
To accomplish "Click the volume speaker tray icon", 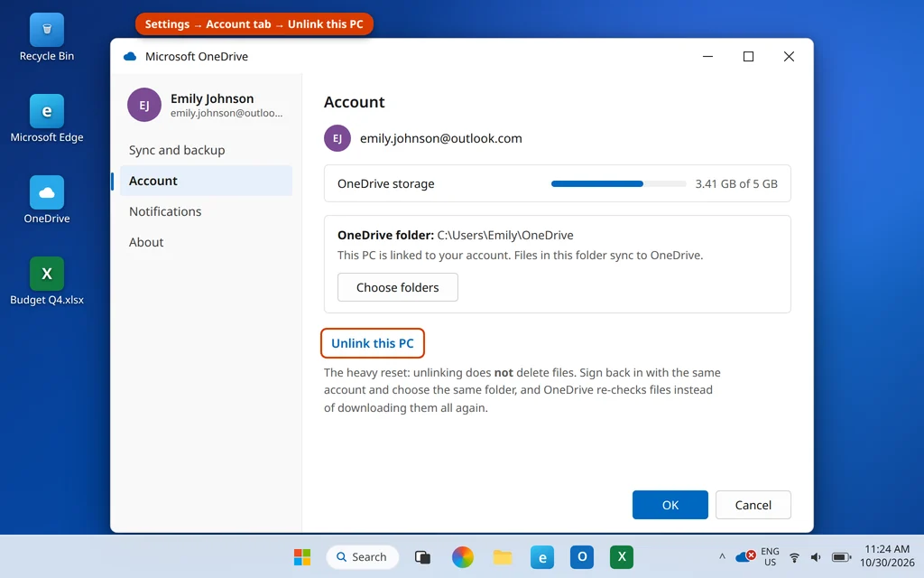I will 816,556.
